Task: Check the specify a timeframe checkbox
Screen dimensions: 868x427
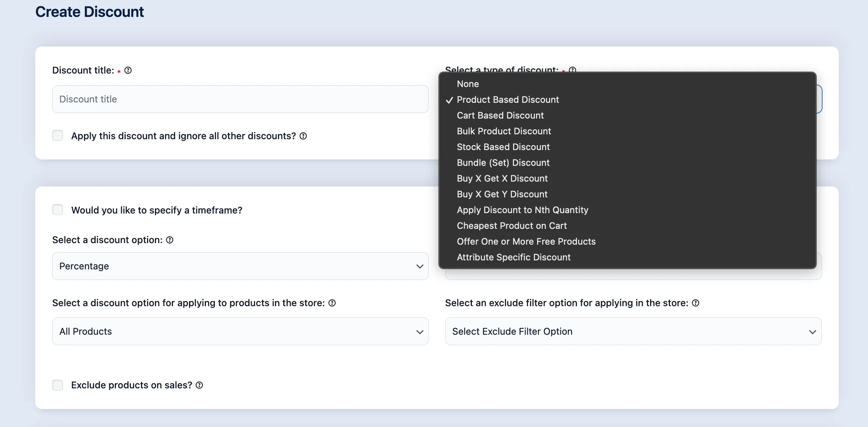Action: click(58, 210)
